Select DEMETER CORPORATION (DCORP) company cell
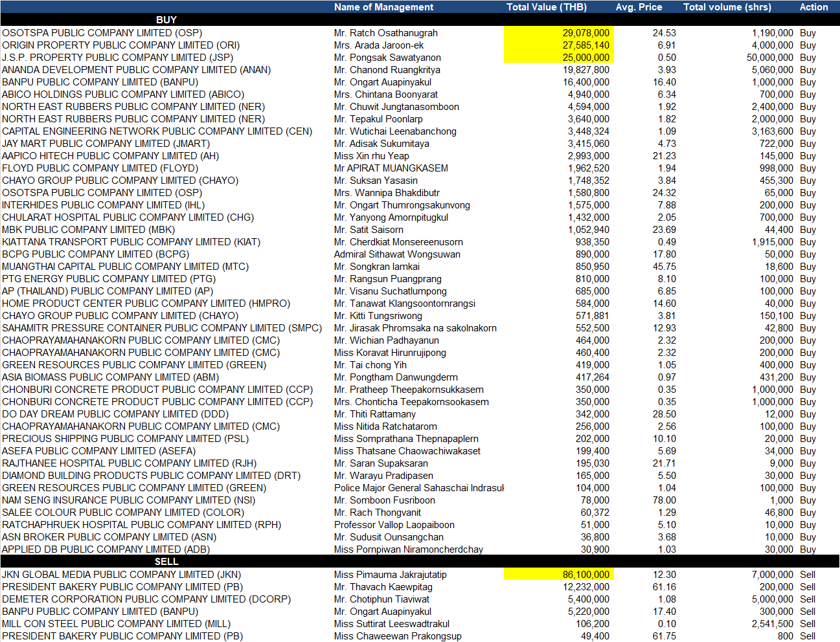840x642 pixels. coord(146,599)
